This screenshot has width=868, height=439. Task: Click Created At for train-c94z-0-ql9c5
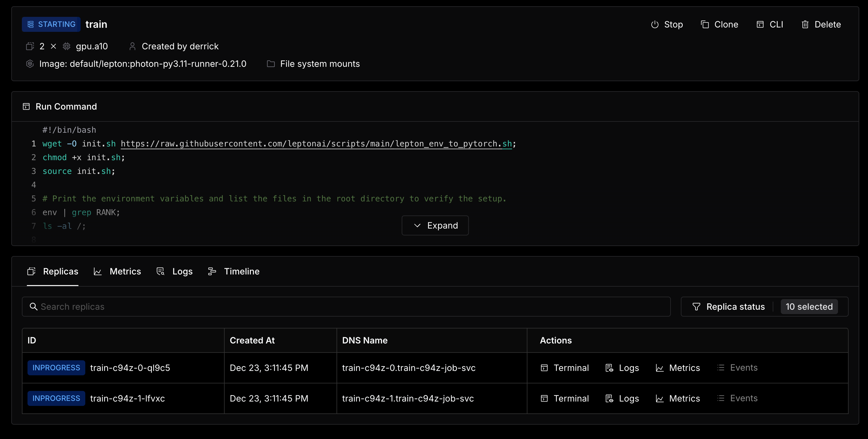[268, 367]
